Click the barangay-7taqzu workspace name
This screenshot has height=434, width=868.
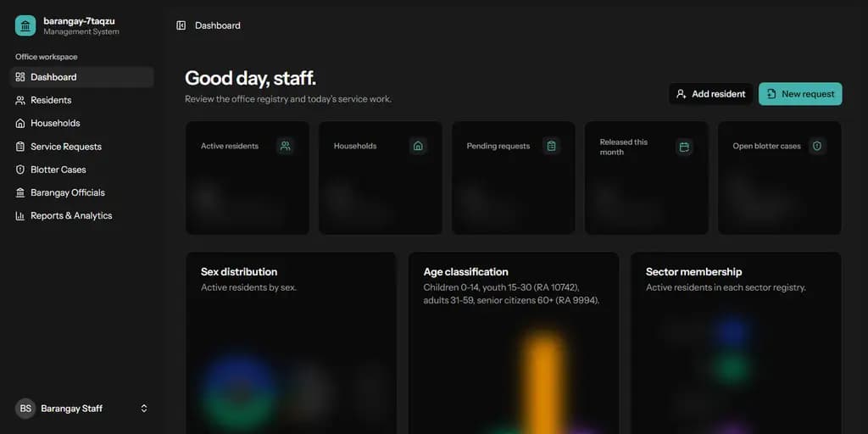(x=79, y=21)
